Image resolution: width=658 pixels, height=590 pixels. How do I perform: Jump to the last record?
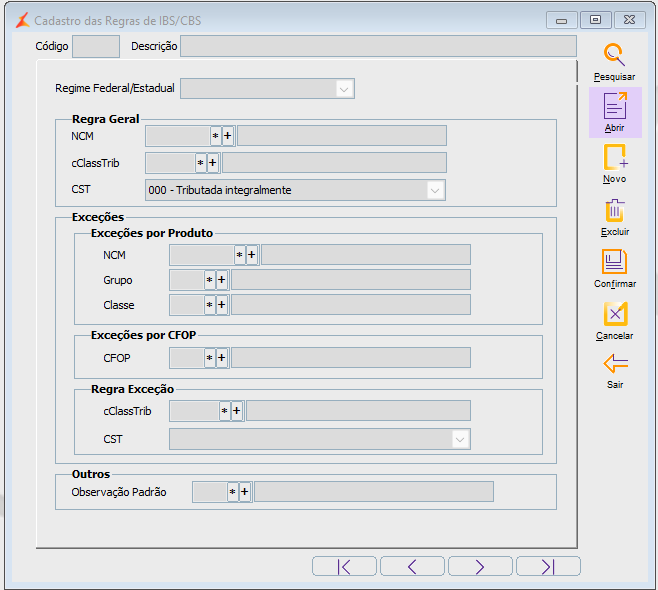(547, 566)
